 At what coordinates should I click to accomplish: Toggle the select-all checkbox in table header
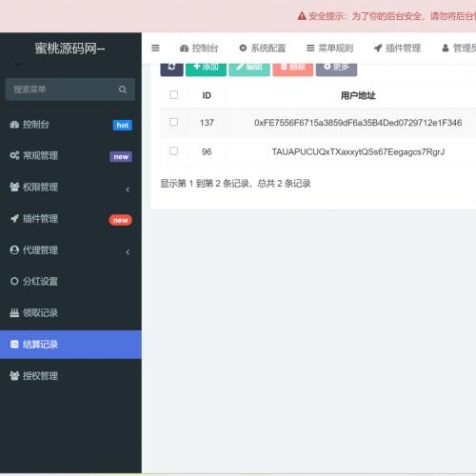tap(173, 94)
